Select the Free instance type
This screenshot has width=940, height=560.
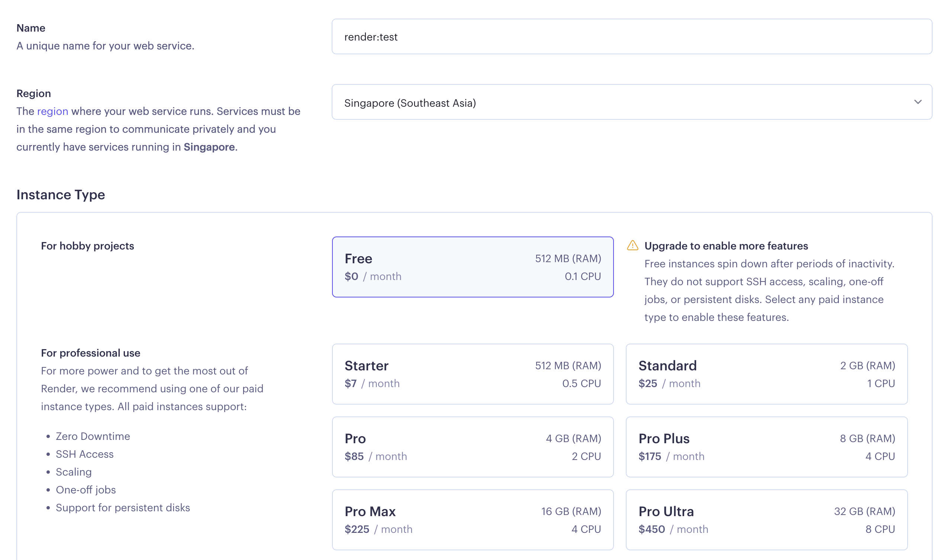click(473, 267)
